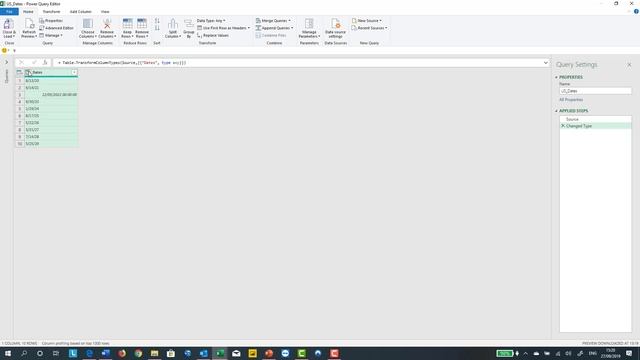This screenshot has width=640, height=360.
Task: Click the Remove Columns icon
Action: point(107,24)
